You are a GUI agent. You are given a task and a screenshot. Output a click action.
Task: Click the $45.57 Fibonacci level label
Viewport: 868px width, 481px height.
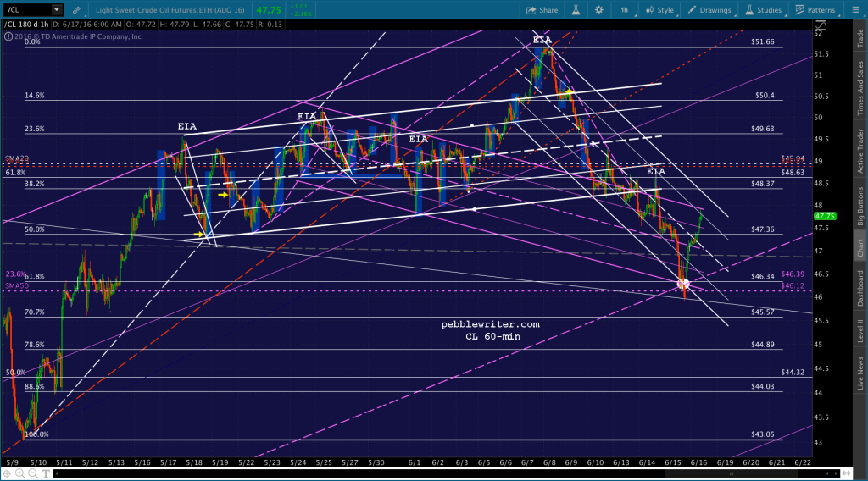coord(763,312)
